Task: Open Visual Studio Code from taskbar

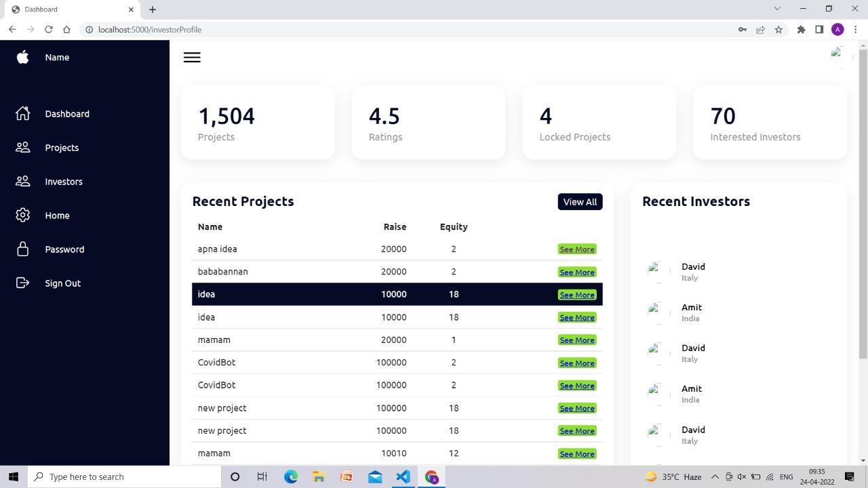Action: click(403, 476)
